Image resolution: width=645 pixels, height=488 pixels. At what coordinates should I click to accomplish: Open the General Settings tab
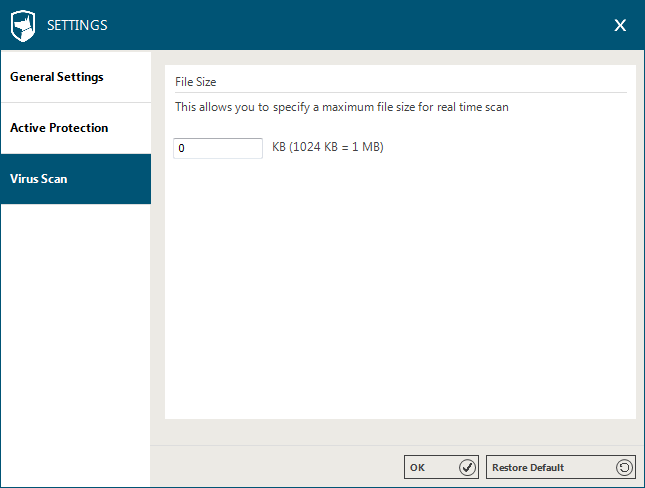point(76,77)
